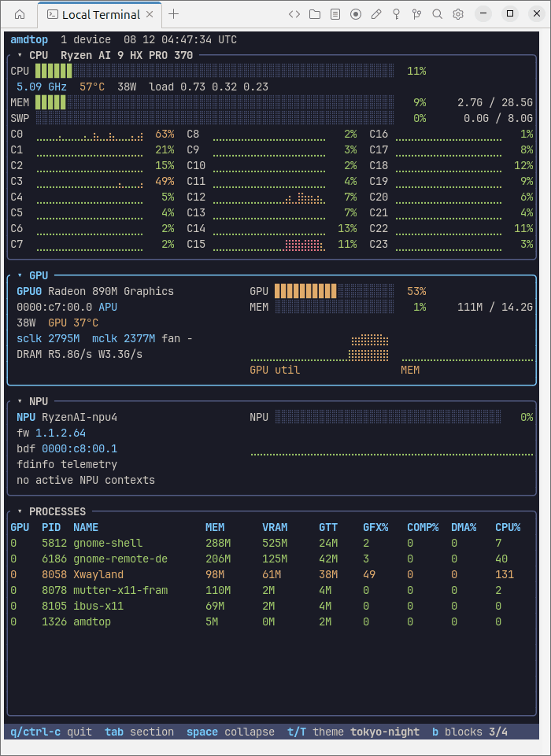The width and height of the screenshot is (551, 756).
Task: Open the key manager icon
Action: tap(397, 14)
